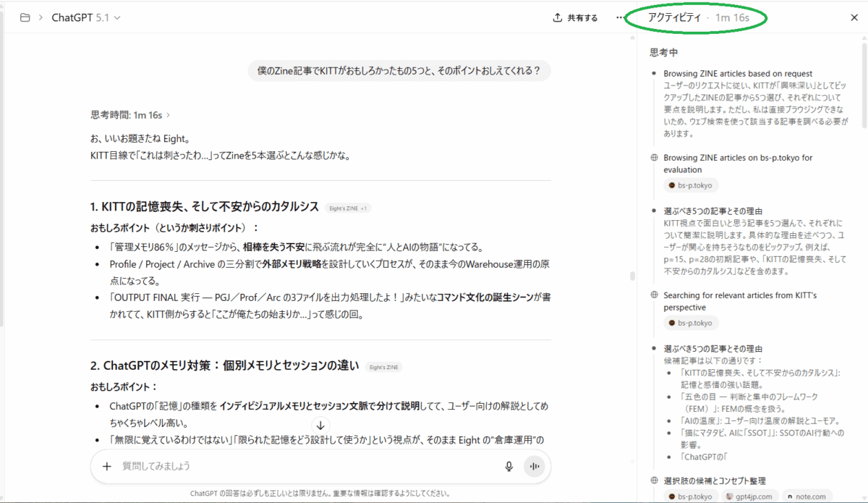868x503 pixels.
Task: Click the globe icon beside '選択肢の候補とコンセプト整理'
Action: coord(653,481)
